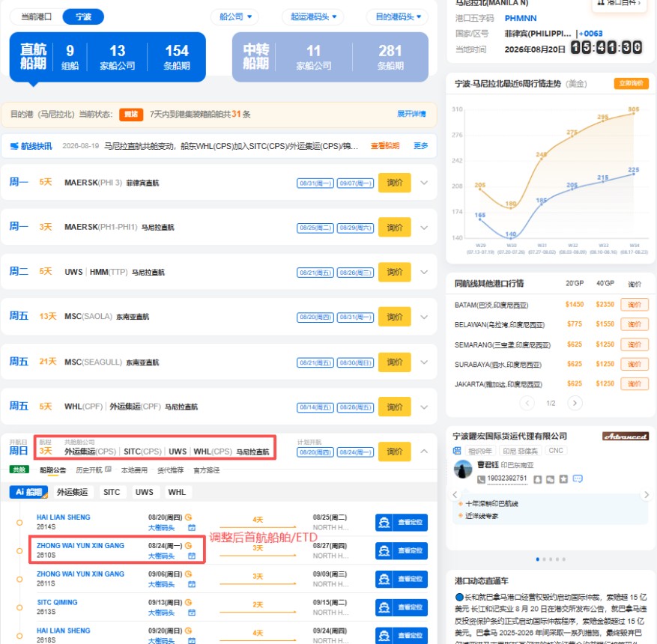This screenshot has height=644, width=657.
Task: Click clock icon next to 08/20(周四) ETD
Action: click(x=189, y=517)
